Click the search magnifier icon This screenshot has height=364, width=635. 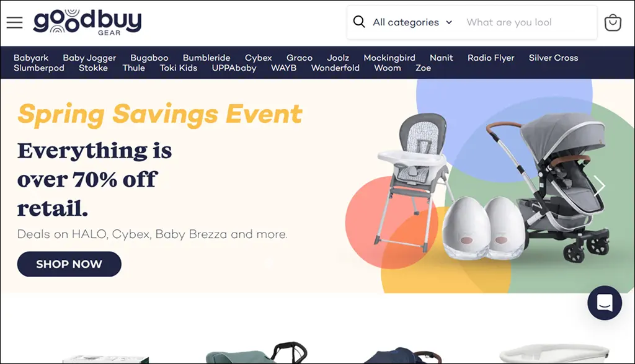[359, 22]
